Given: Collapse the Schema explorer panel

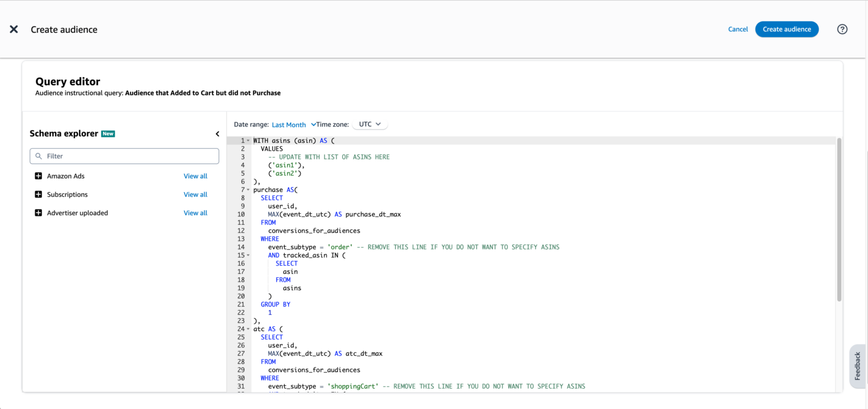Looking at the screenshot, I should [218, 134].
